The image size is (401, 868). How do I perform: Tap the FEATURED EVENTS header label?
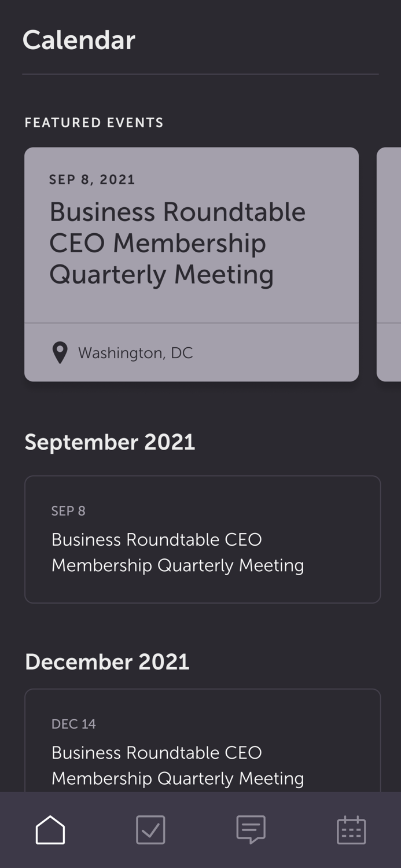click(94, 123)
